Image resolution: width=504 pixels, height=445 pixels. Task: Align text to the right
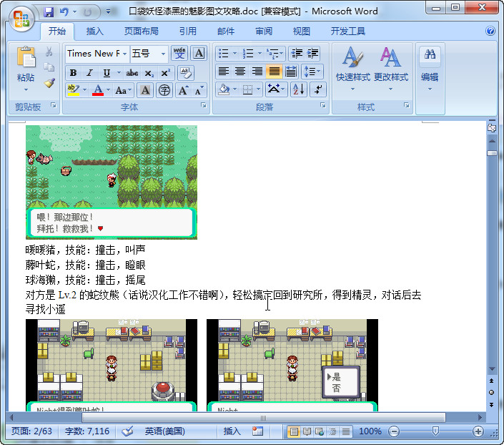pos(257,71)
